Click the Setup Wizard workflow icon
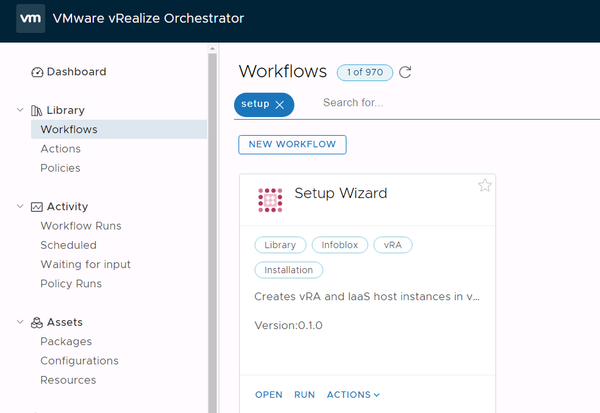This screenshot has width=600, height=413. (x=270, y=200)
